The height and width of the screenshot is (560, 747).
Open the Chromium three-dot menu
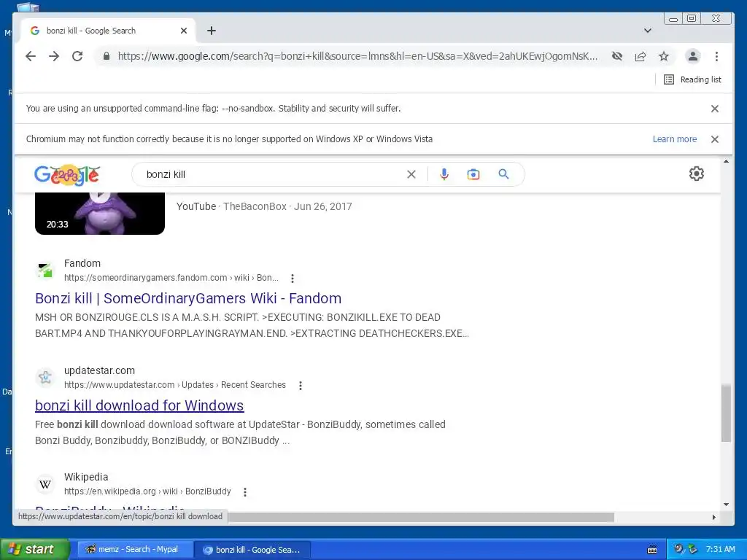click(716, 56)
